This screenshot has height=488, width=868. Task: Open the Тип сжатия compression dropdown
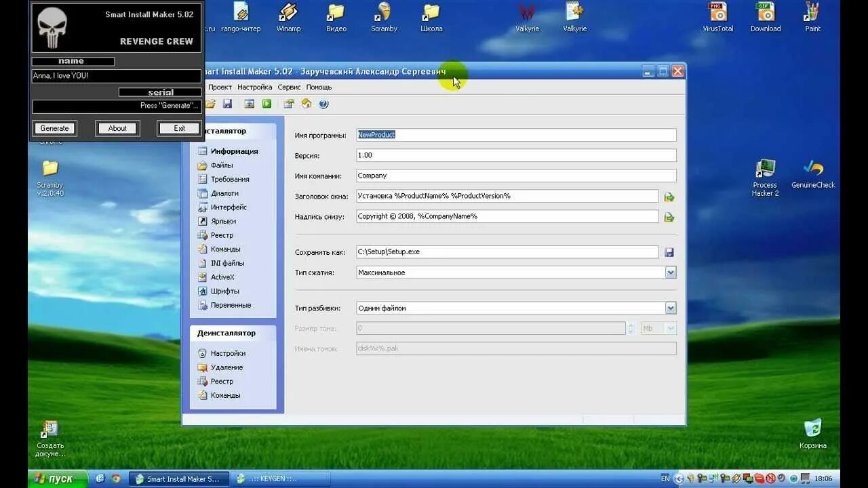click(670, 272)
